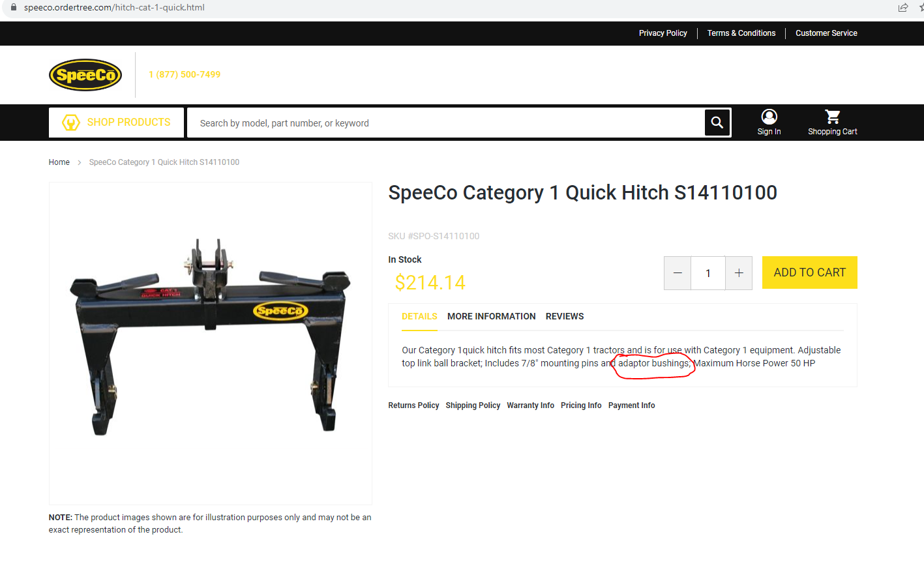
Task: Click the magnifying glass search icon
Action: [717, 123]
